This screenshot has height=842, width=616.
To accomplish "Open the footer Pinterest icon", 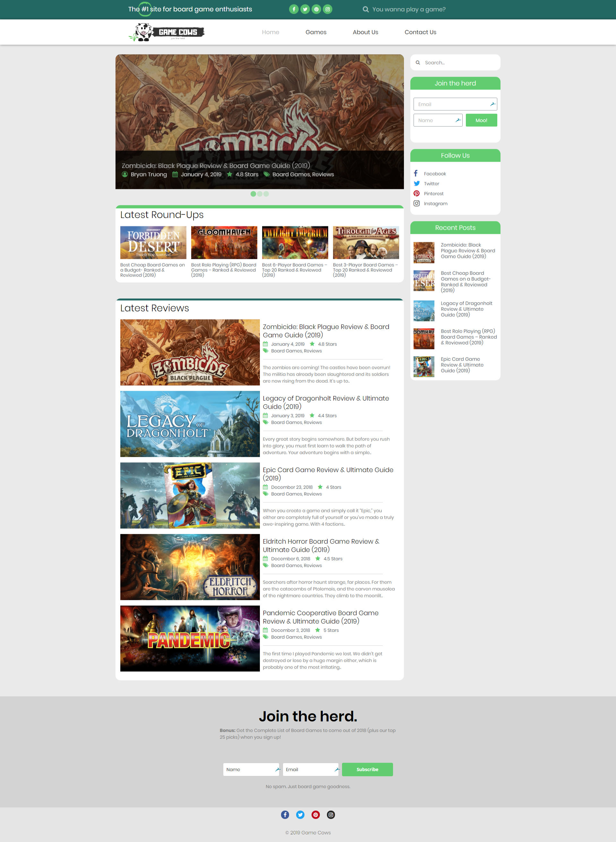I will [x=315, y=815].
